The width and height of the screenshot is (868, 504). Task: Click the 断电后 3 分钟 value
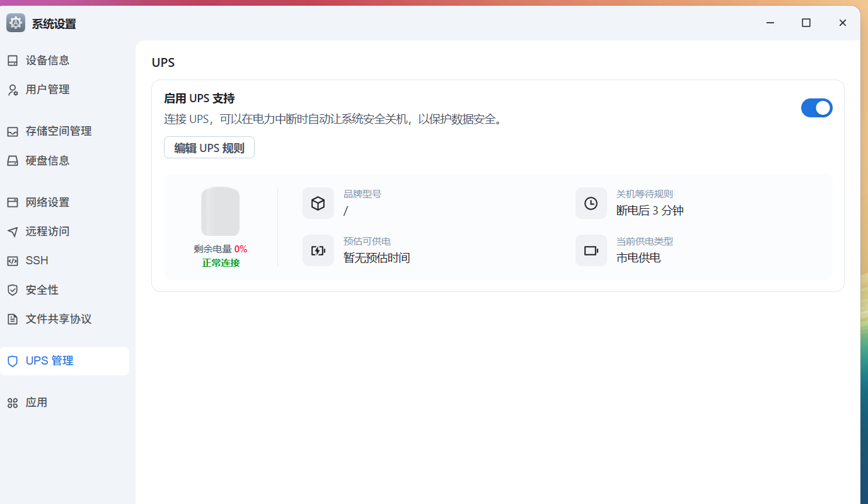(x=650, y=211)
